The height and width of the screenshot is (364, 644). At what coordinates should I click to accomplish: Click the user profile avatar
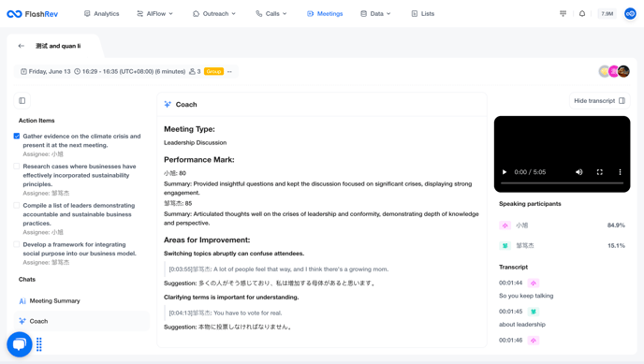630,13
